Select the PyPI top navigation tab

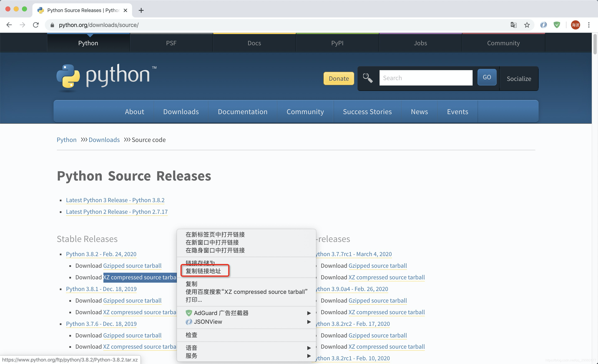[337, 43]
